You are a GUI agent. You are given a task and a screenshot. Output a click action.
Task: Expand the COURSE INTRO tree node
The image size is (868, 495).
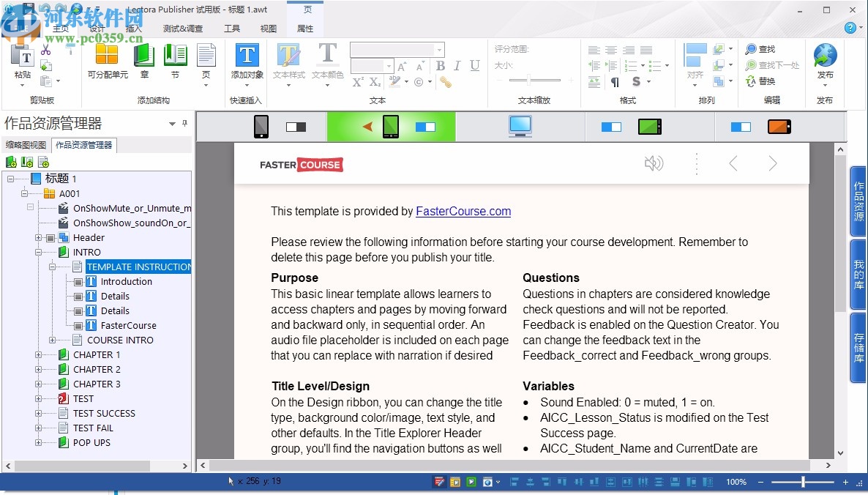click(52, 340)
